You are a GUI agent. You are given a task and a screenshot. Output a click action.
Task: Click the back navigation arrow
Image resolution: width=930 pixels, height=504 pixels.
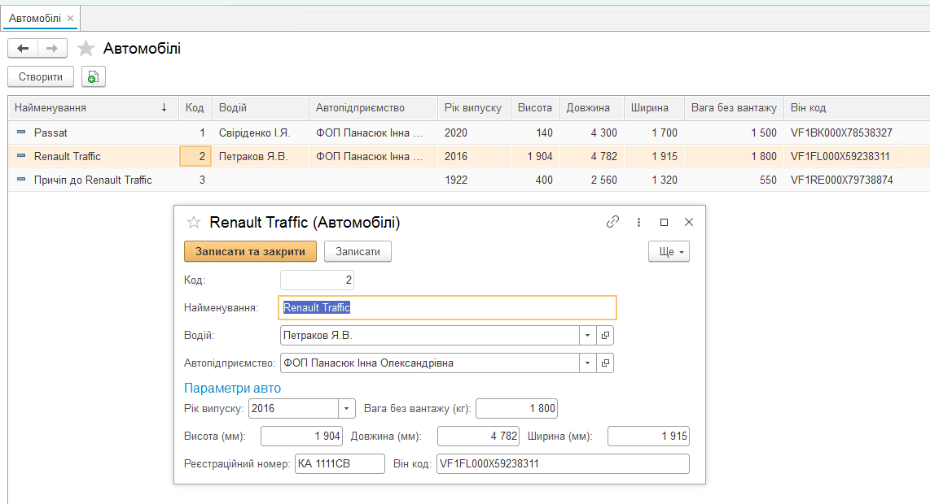[x=23, y=48]
